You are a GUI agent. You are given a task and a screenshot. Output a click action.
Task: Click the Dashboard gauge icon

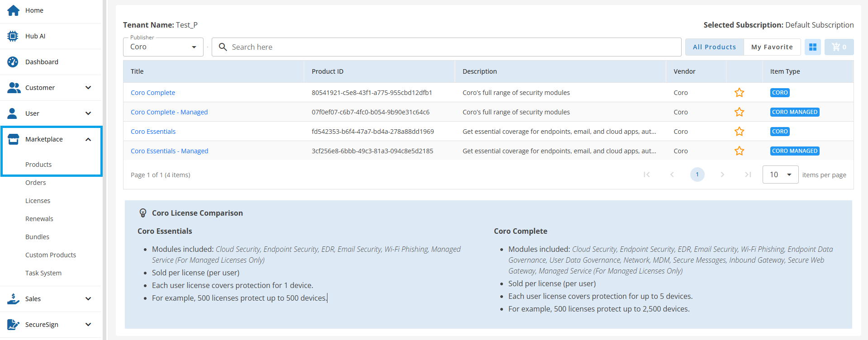(x=13, y=62)
